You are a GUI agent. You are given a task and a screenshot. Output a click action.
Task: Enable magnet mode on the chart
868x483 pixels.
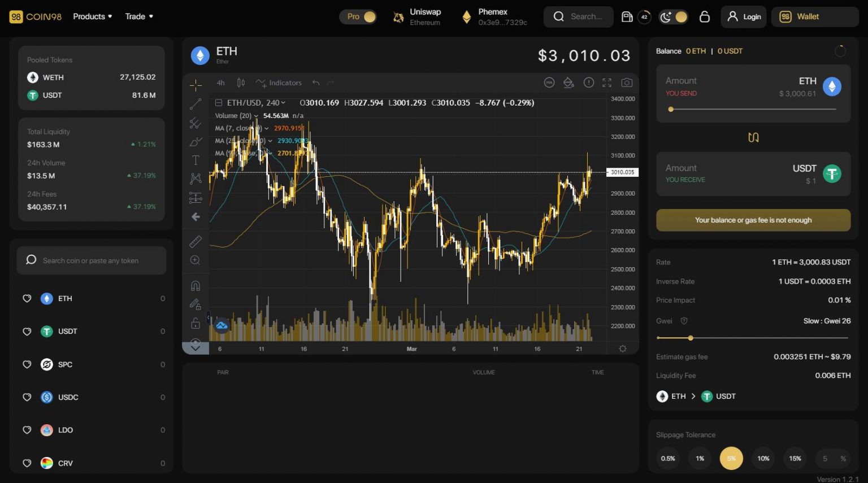[196, 285]
